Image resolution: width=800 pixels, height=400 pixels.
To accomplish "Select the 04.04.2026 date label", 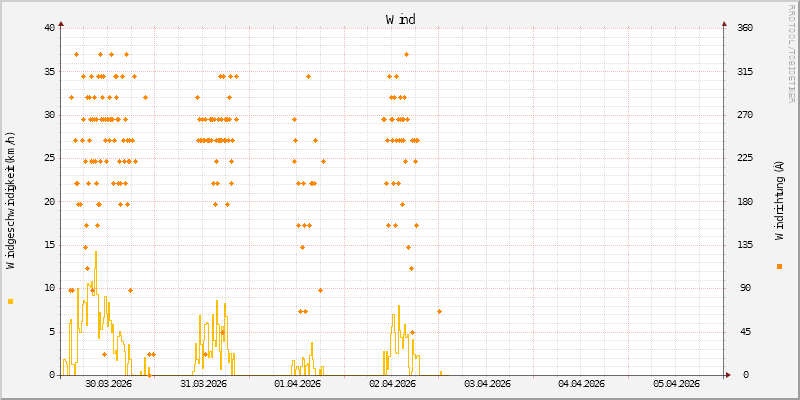I will pos(581,383).
